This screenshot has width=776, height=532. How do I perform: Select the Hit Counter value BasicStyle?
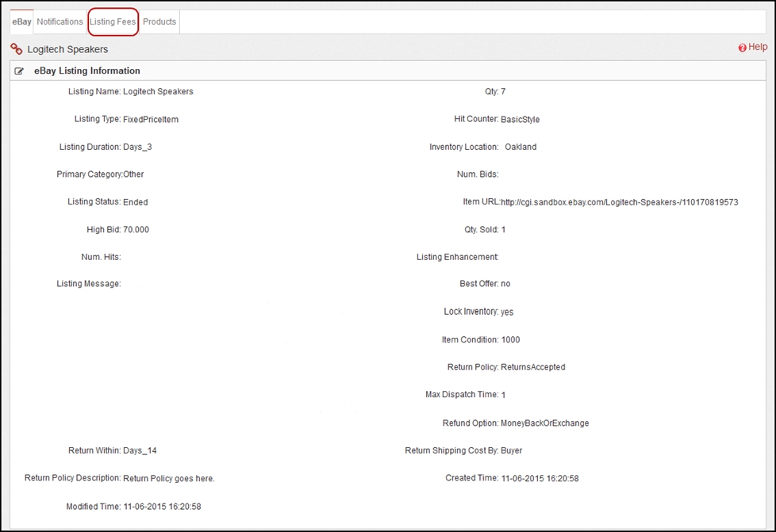click(521, 119)
